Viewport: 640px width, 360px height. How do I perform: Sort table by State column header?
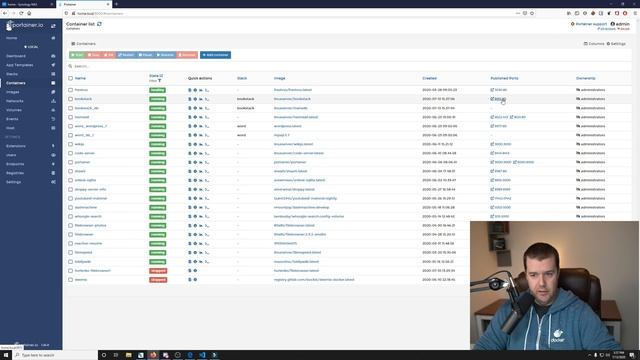point(156,76)
